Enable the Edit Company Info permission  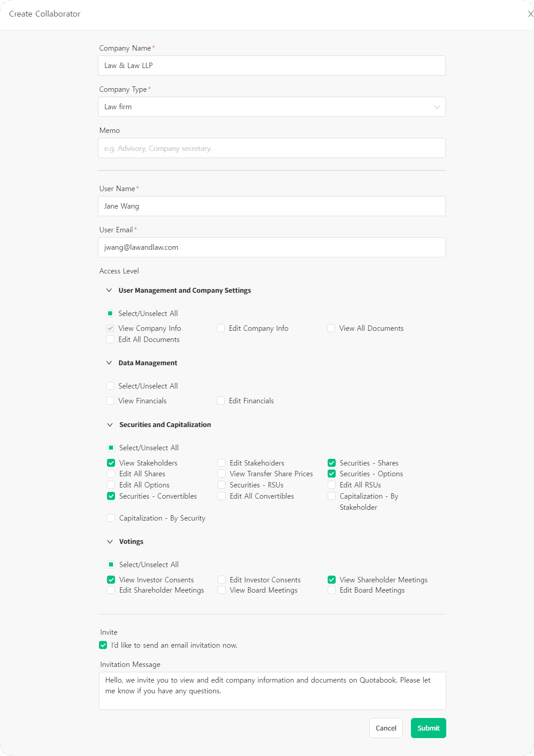(x=221, y=328)
